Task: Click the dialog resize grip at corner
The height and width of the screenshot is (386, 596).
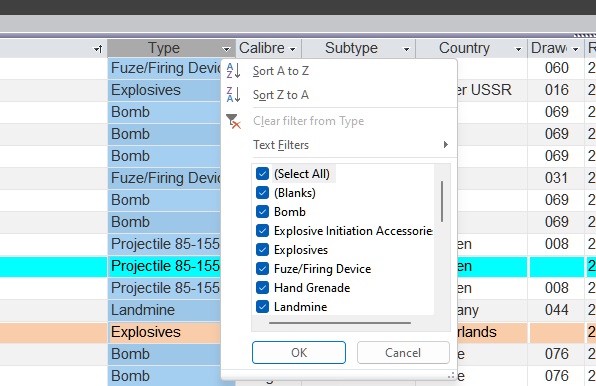Action: pos(451,376)
